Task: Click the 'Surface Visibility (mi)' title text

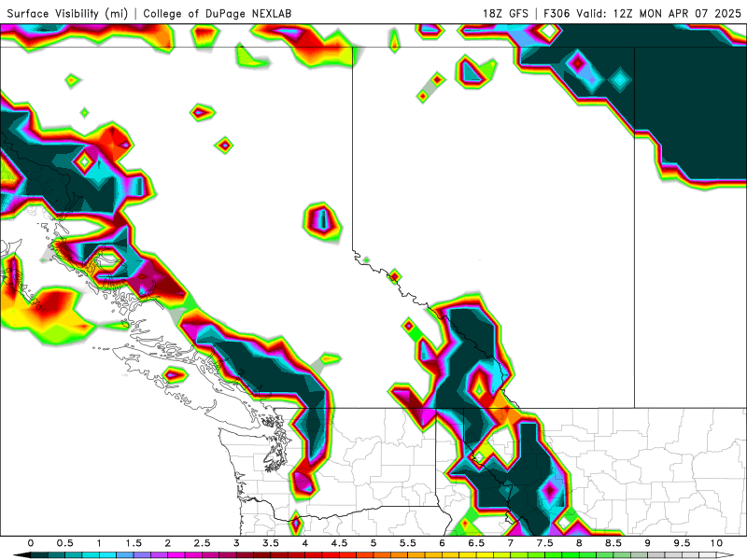Action: pos(67,13)
